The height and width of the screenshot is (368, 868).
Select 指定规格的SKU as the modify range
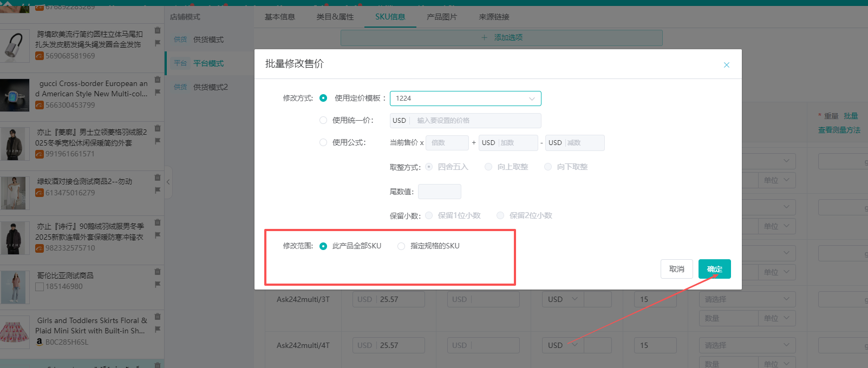tap(401, 246)
